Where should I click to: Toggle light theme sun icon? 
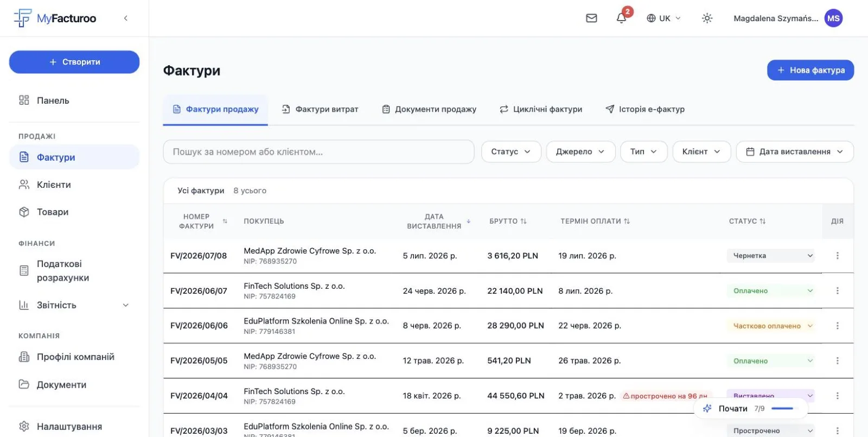pyautogui.click(x=707, y=18)
